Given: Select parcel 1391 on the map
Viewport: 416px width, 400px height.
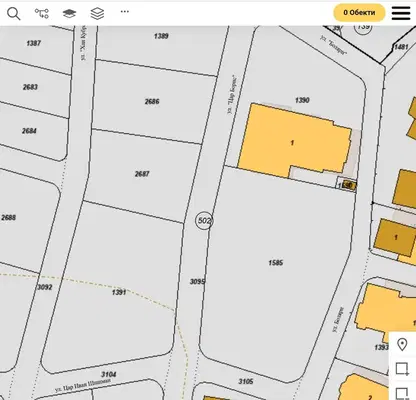Looking at the screenshot, I should pos(119,292).
